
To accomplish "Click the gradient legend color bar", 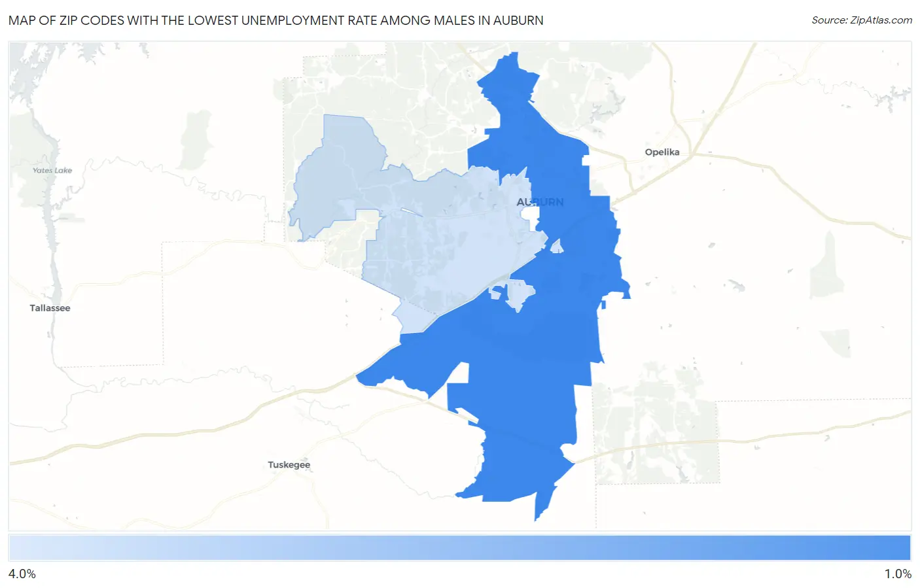I will pyautogui.click(x=459, y=547).
